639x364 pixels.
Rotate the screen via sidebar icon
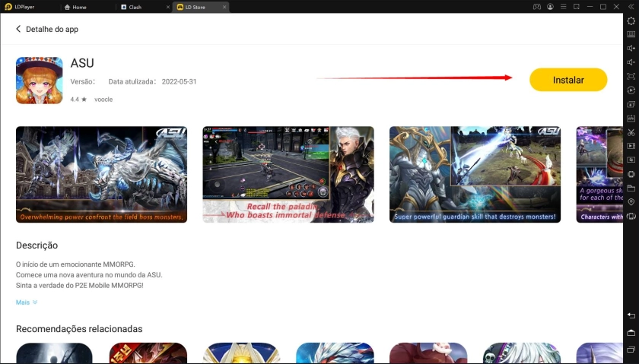coord(631,216)
